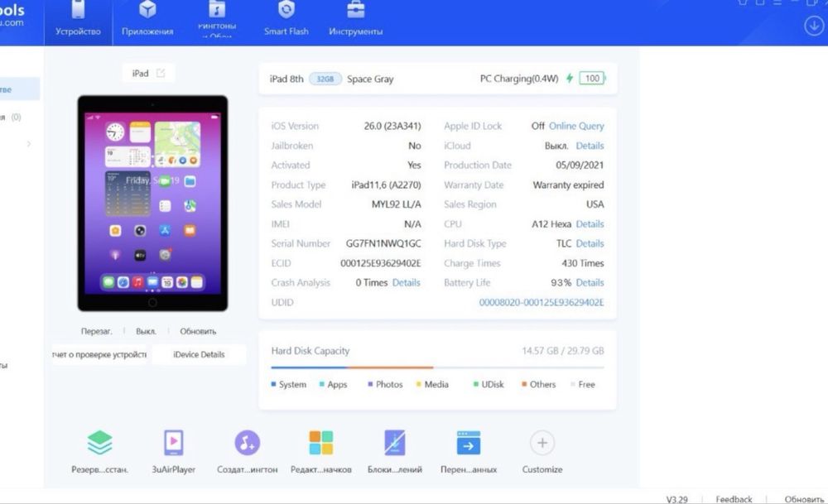The image size is (828, 504).
Task: Click the UDID value link
Action: point(542,302)
